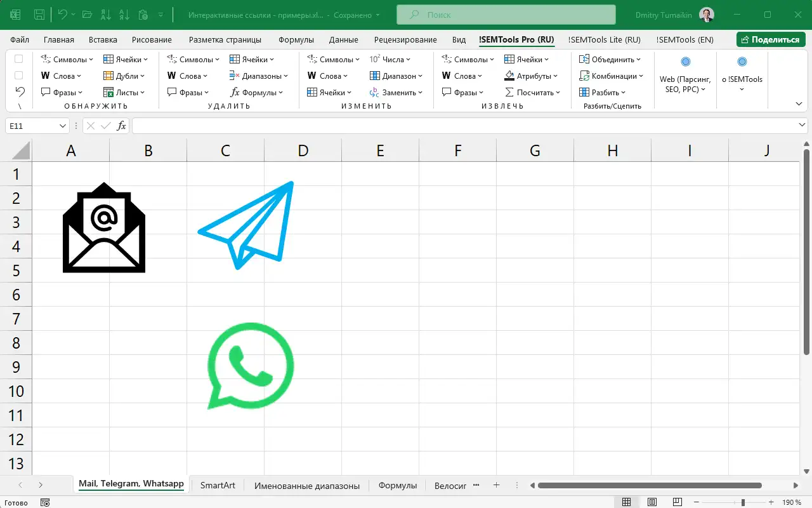Open Слова in the ИЗМЕНИТЬ group
Image resolution: width=812 pixels, height=508 pixels.
(x=328, y=76)
